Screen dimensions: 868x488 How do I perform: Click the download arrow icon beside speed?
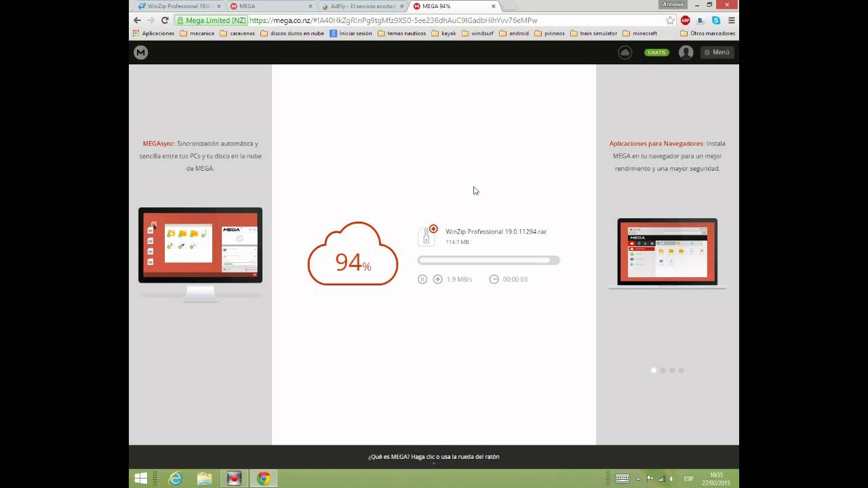coord(437,279)
